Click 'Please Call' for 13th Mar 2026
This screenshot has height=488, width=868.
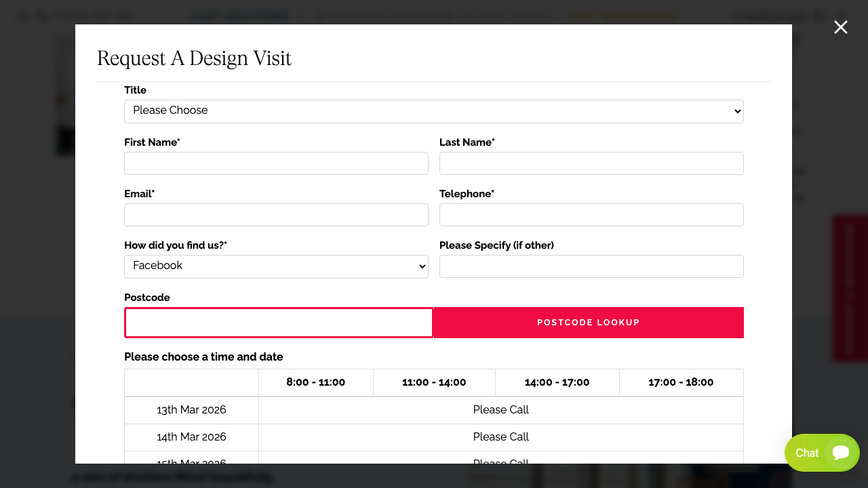point(500,410)
